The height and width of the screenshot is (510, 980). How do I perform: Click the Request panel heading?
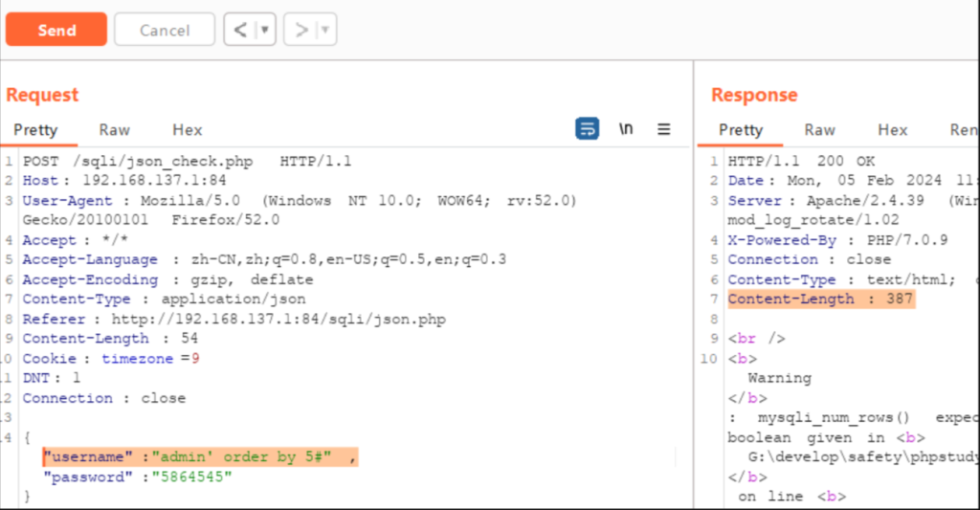point(42,95)
